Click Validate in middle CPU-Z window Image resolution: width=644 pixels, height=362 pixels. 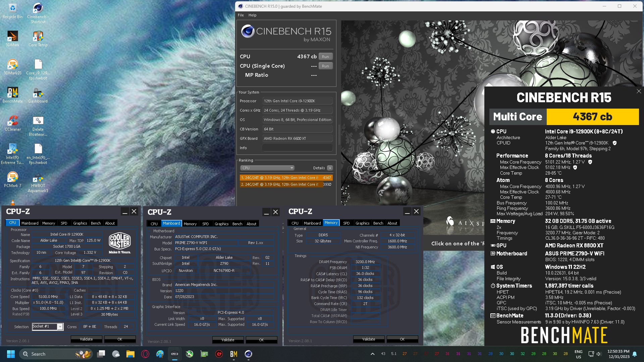pos(228,340)
